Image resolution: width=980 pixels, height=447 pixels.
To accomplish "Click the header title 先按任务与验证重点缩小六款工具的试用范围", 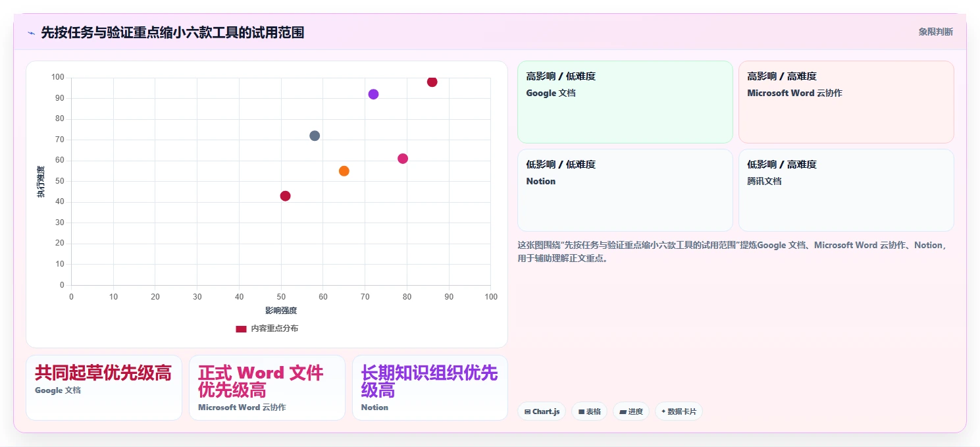I will pyautogui.click(x=172, y=32).
